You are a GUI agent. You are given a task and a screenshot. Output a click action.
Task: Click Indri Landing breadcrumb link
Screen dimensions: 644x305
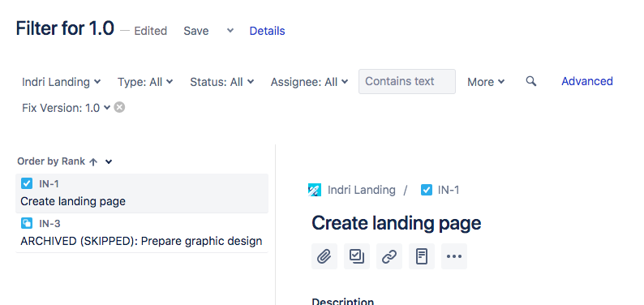[x=362, y=190]
